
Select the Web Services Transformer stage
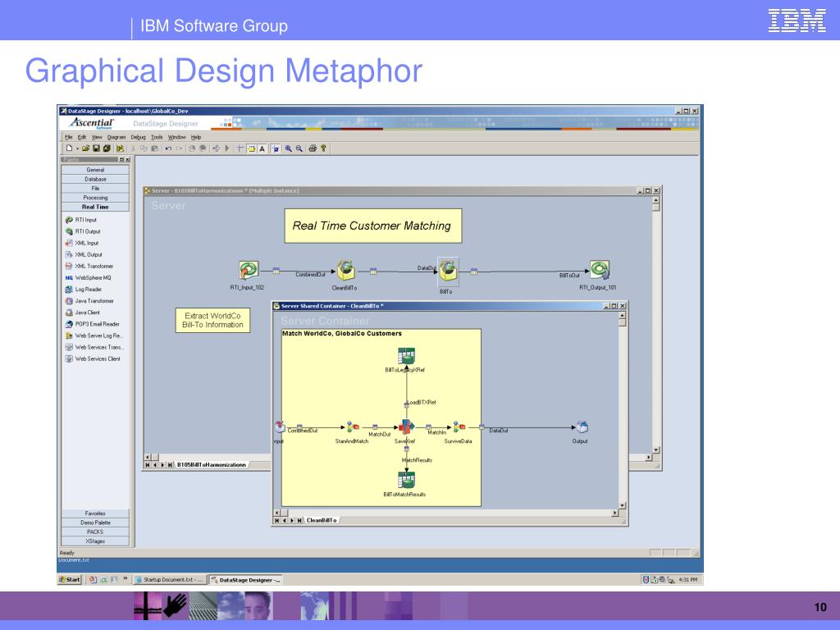click(94, 347)
